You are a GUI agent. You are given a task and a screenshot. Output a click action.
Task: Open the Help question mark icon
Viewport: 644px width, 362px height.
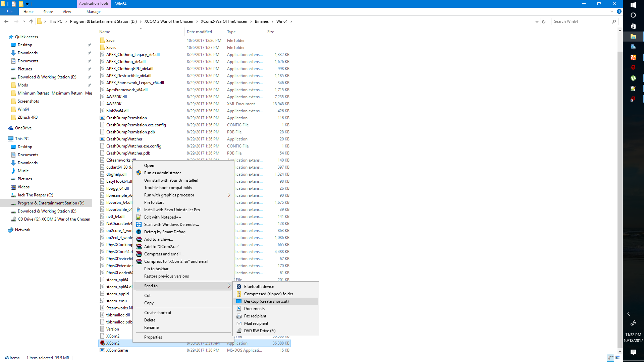(619, 12)
